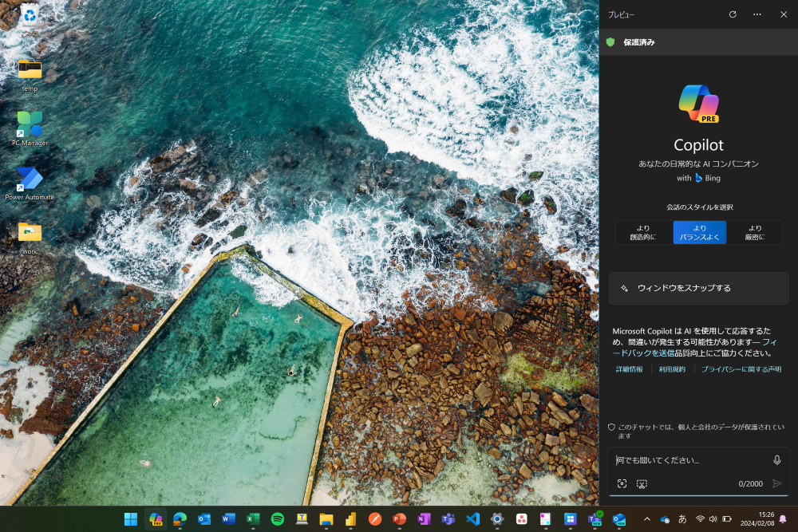Open the 詳細情報 link
798x532 pixels.
coord(629,369)
